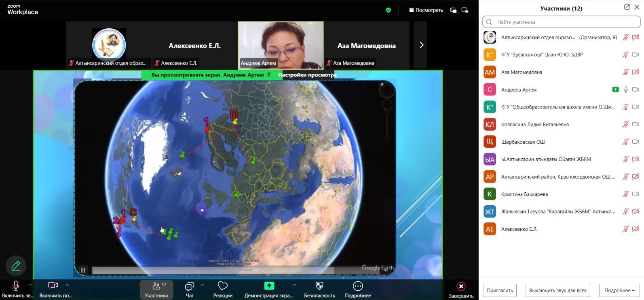Open the annotation pencil tool
Viewport: 644px width, 300px height.
tap(16, 266)
